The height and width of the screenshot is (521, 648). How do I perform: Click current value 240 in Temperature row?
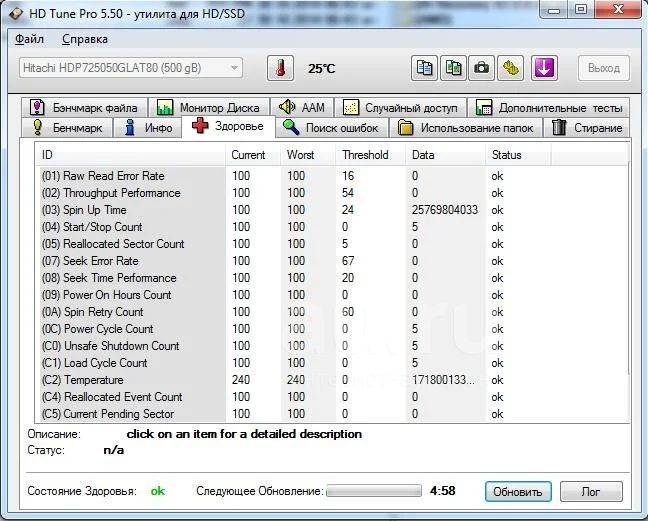(x=241, y=380)
